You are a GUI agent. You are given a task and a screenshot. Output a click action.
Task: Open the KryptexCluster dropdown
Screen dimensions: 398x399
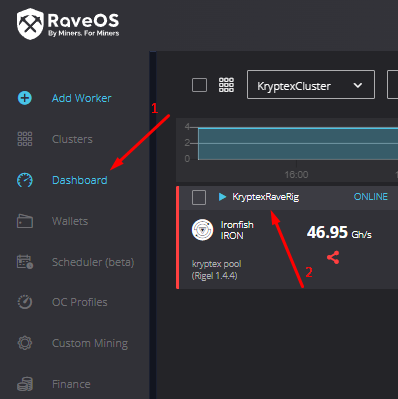point(311,85)
